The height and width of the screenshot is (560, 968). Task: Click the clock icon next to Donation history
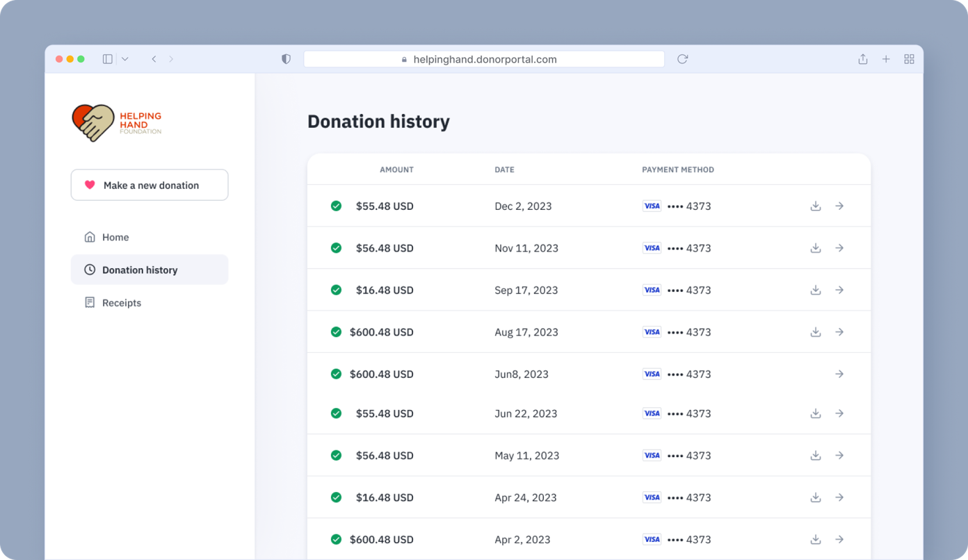click(x=90, y=270)
